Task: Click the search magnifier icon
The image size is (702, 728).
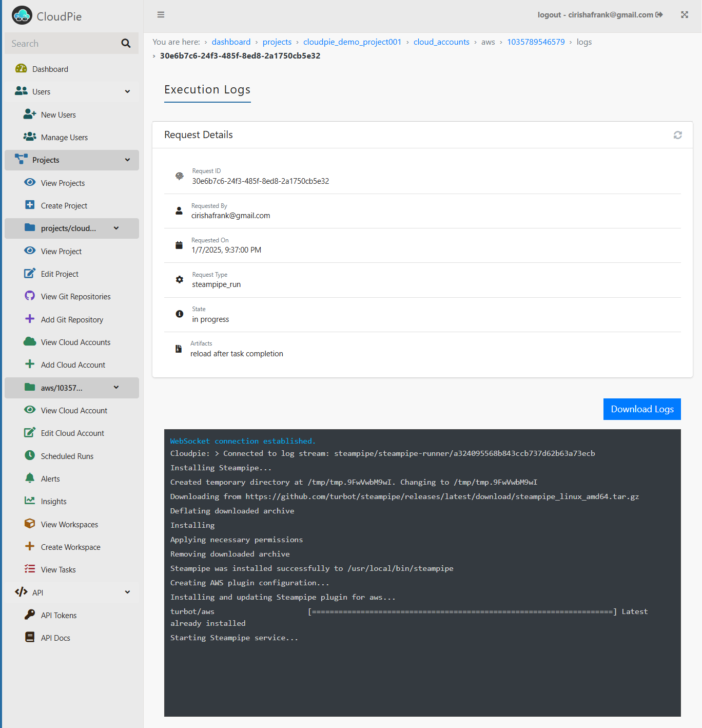Action: [126, 44]
